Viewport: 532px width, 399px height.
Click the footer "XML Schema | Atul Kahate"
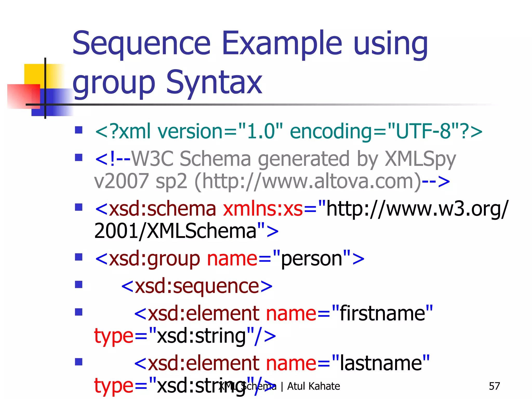279,386
